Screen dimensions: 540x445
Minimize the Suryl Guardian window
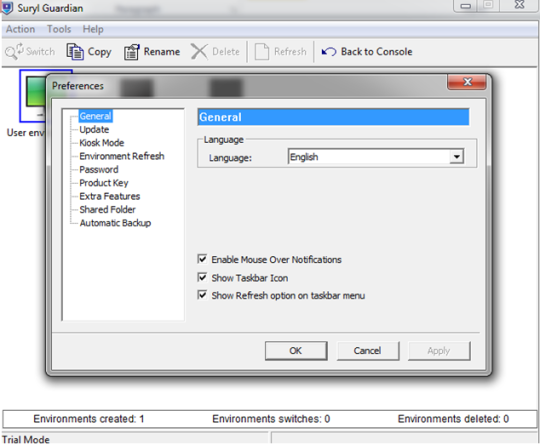click(466, 6)
